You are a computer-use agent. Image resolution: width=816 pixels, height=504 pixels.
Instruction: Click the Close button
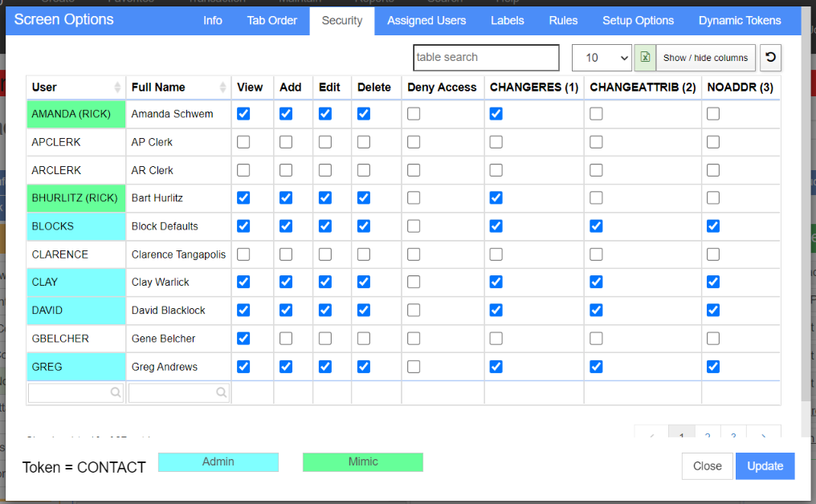click(708, 466)
